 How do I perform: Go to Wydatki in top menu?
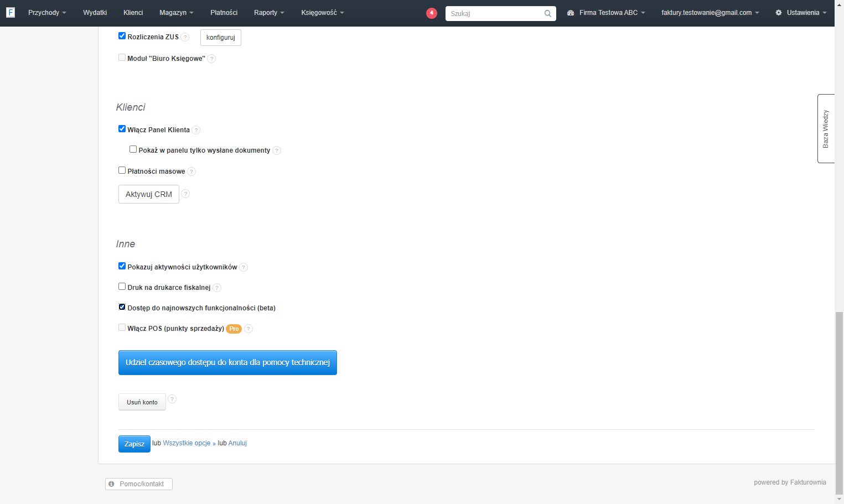(x=95, y=13)
